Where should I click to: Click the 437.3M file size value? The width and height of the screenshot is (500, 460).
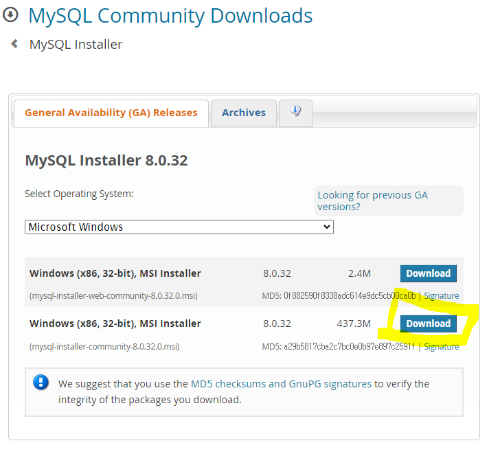click(x=354, y=324)
